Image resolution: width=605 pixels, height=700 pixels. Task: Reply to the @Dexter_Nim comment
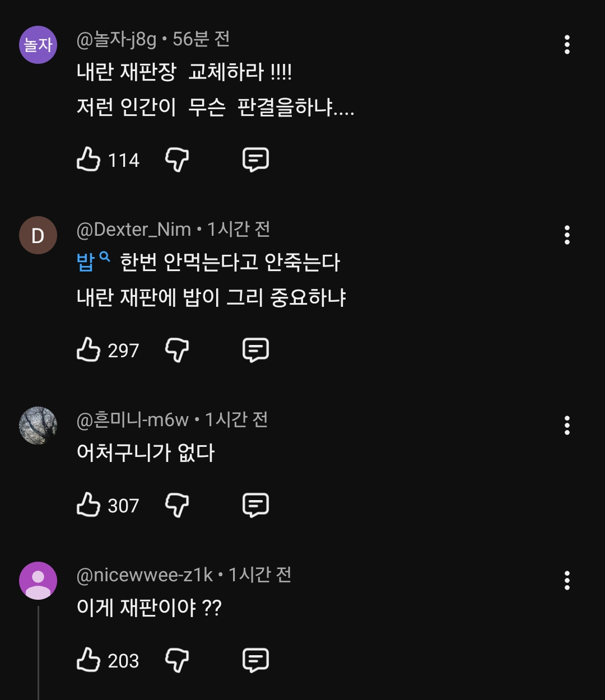[255, 350]
